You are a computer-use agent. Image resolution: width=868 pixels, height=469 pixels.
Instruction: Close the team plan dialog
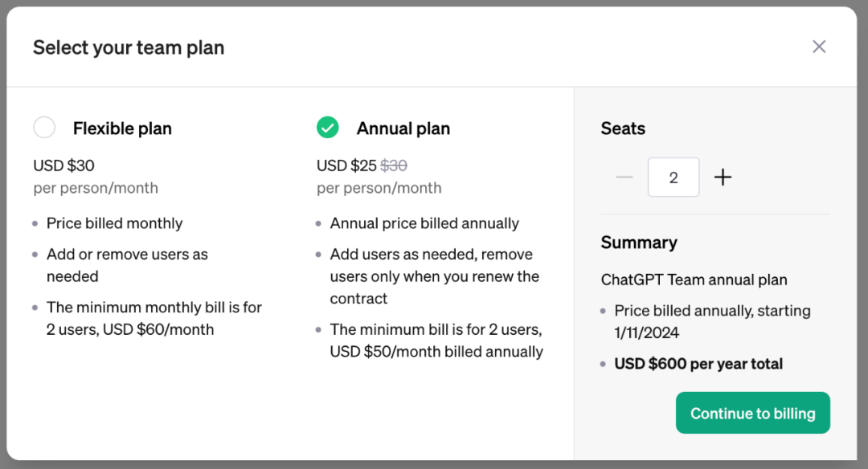tap(819, 47)
